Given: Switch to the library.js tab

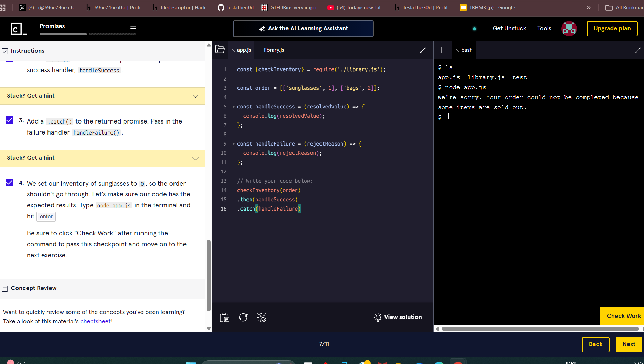Looking at the screenshot, I should pos(274,50).
